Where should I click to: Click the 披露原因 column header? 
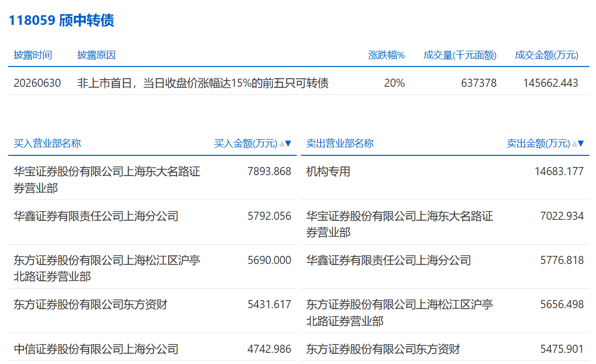click(x=96, y=55)
